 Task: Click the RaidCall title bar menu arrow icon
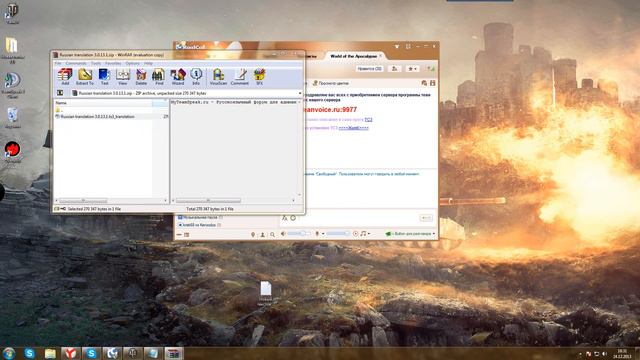(396, 47)
